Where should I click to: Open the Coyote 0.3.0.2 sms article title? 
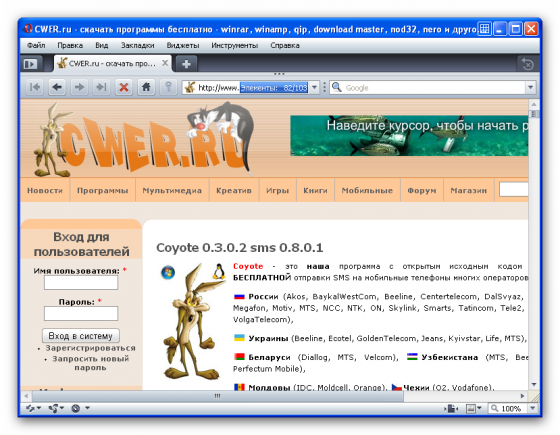240,248
